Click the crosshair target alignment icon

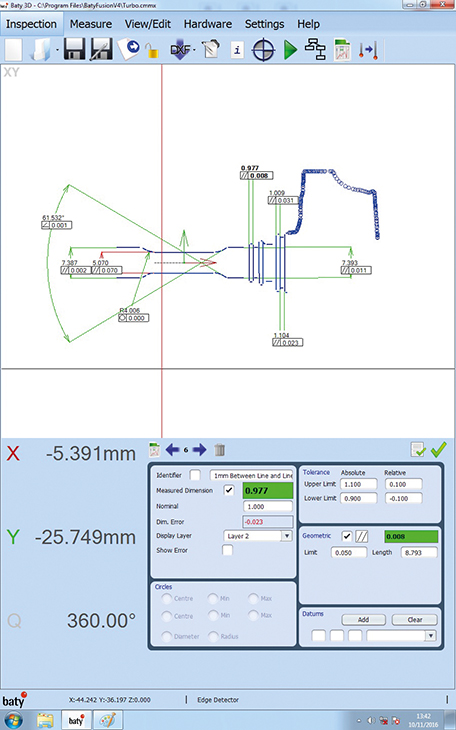coord(263,49)
